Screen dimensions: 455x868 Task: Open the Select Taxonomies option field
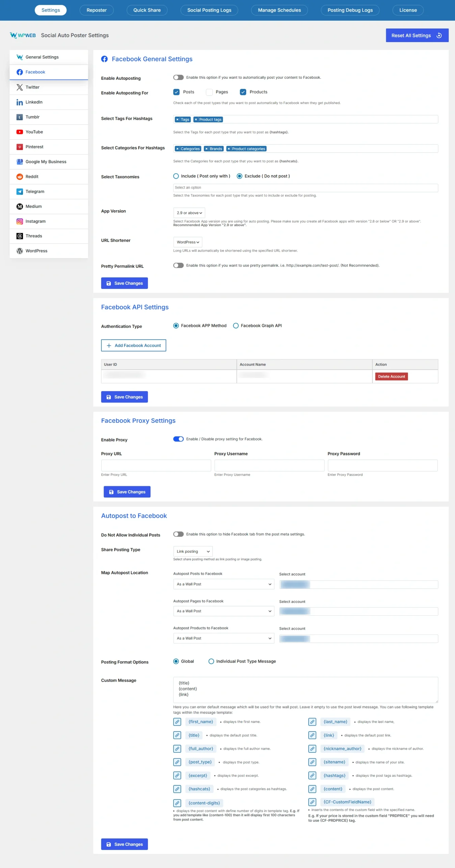click(305, 188)
